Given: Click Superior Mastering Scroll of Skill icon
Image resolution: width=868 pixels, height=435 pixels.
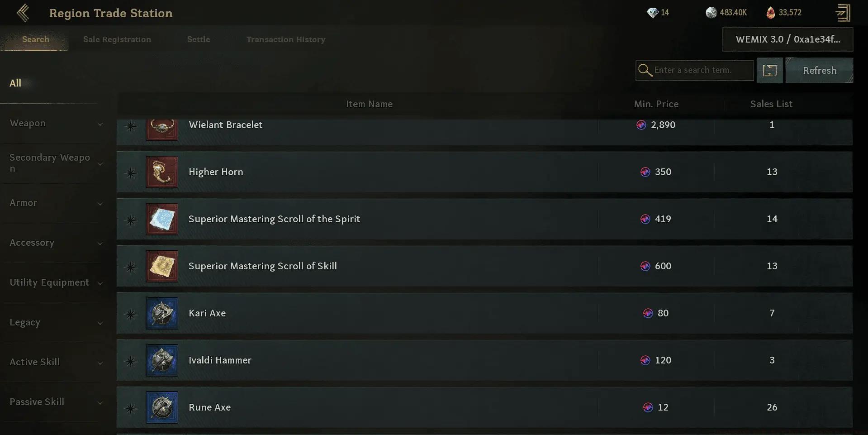Looking at the screenshot, I should 162,266.
